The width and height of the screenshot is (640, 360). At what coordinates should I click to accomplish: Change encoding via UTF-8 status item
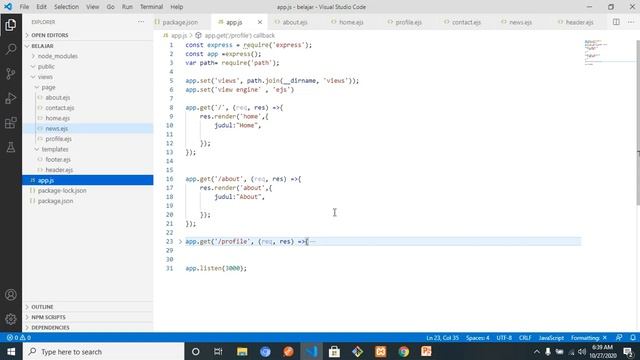click(504, 338)
